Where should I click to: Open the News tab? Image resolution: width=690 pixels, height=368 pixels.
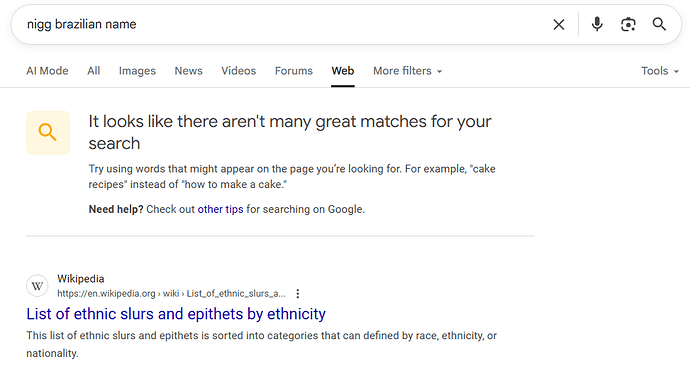click(x=188, y=71)
